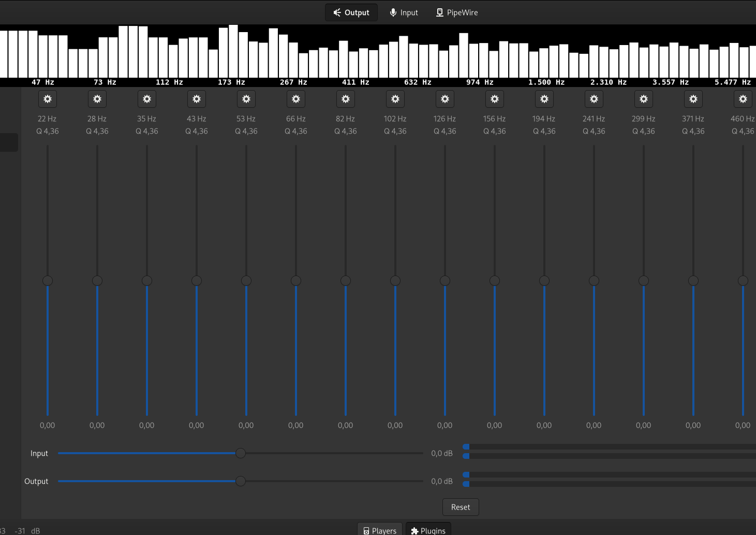Click the 53 Hz band gain slider knob
756x535 pixels.
[246, 281]
